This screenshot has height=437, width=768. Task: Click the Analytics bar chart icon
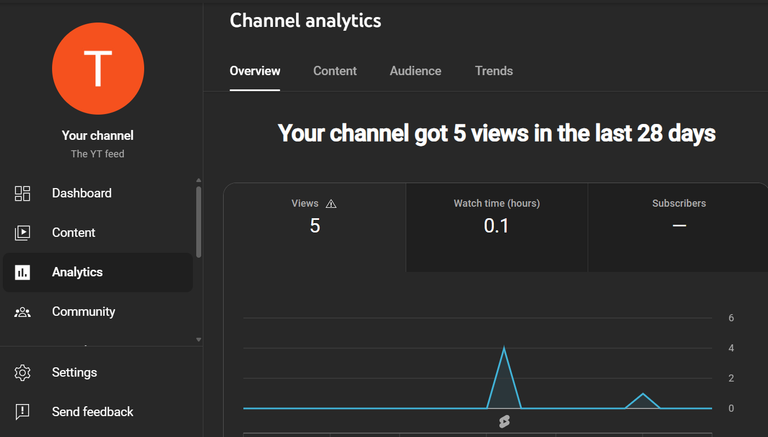(x=22, y=272)
